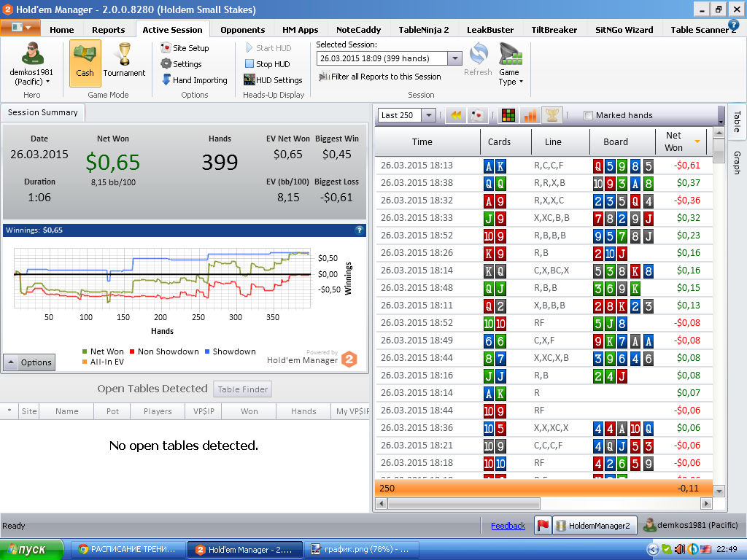Viewport: 747px width, 560px height.
Task: Click the ribbon help icon near Table Scanner
Action: [x=733, y=24]
